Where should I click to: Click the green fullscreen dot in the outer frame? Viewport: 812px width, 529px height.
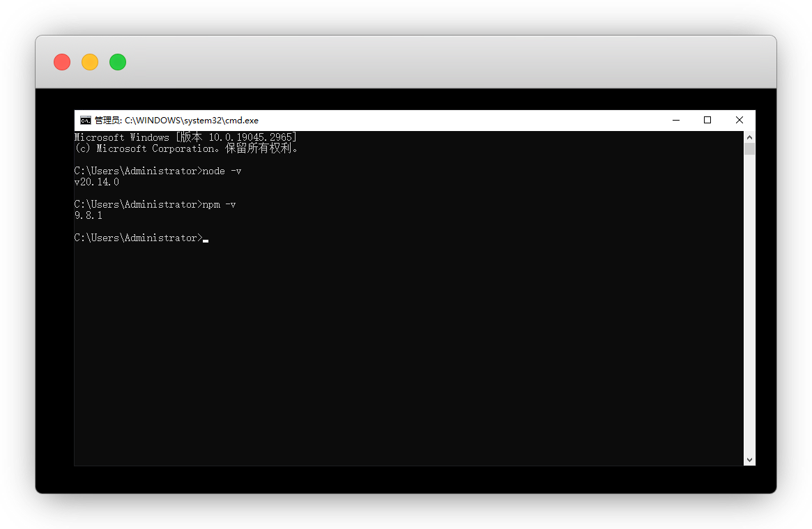pos(118,62)
